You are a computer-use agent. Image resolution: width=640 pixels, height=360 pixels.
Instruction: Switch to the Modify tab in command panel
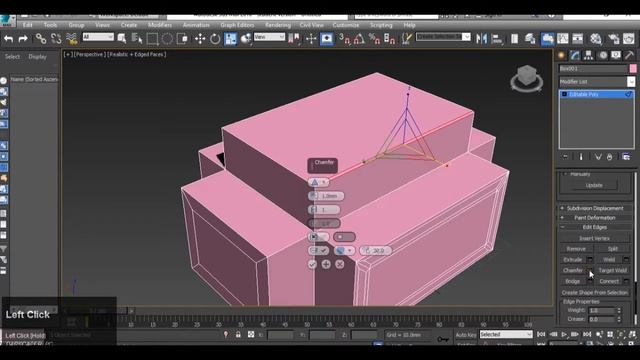tap(575, 55)
